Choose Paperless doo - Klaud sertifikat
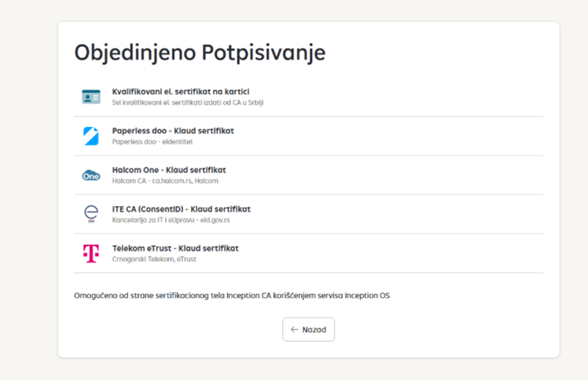 point(308,136)
